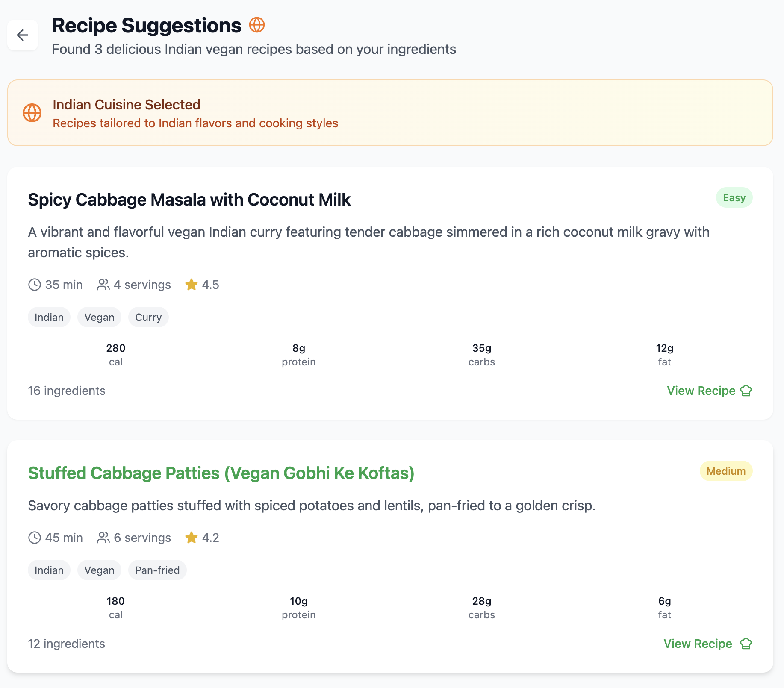This screenshot has width=784, height=688.
Task: Click the chef hat icon on Cabbage Masala card
Action: (x=746, y=391)
